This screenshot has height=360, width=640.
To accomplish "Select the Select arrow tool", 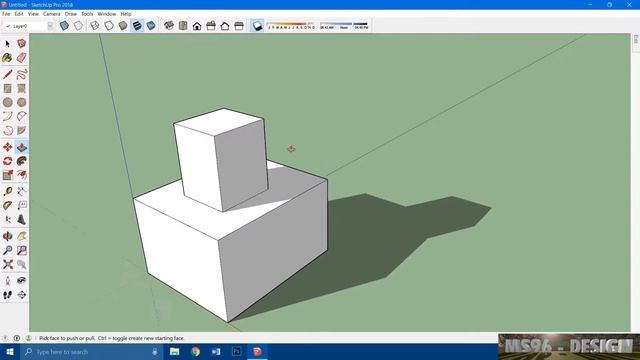I will click(x=7, y=44).
